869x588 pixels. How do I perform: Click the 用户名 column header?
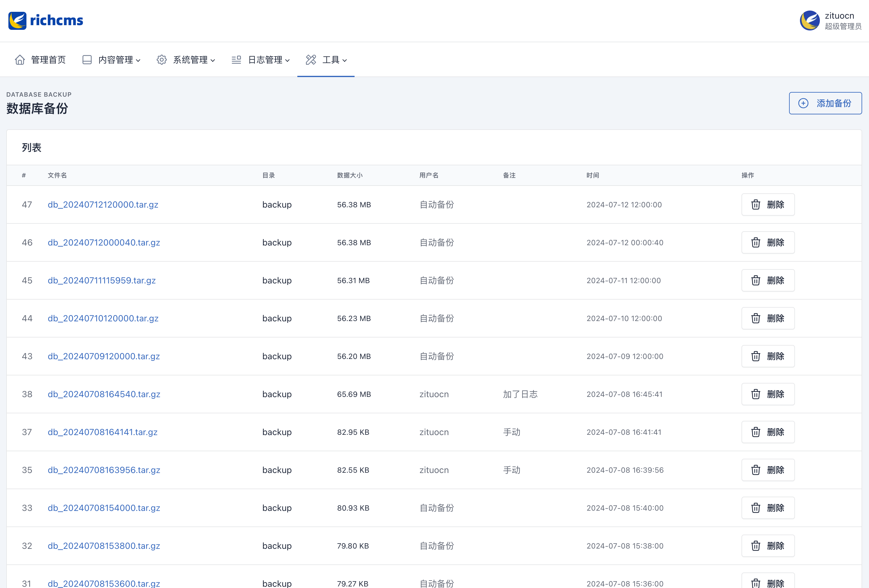pos(429,175)
